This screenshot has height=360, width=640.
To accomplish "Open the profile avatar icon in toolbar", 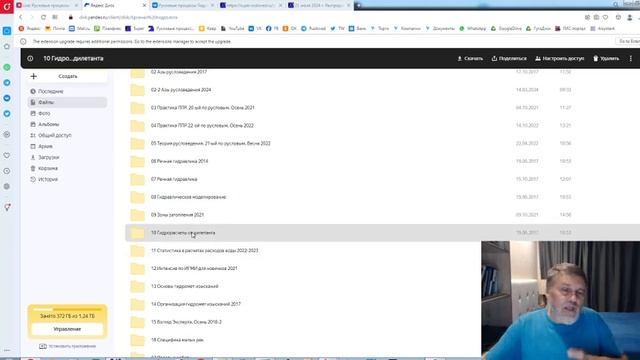I will pos(630,17).
